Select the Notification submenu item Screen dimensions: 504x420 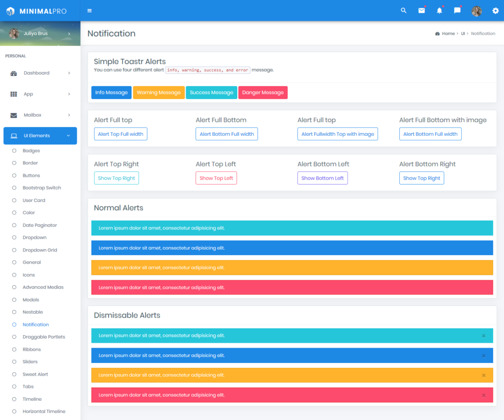35,324
